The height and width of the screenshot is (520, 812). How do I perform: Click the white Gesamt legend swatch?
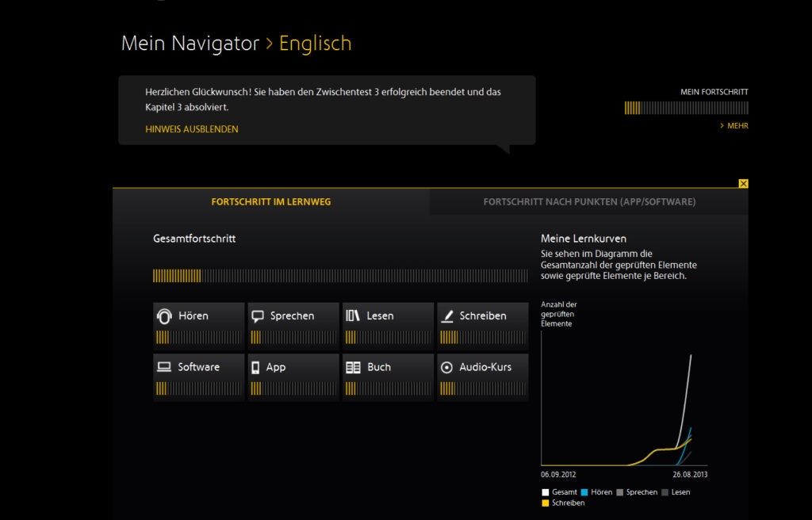[x=546, y=492]
